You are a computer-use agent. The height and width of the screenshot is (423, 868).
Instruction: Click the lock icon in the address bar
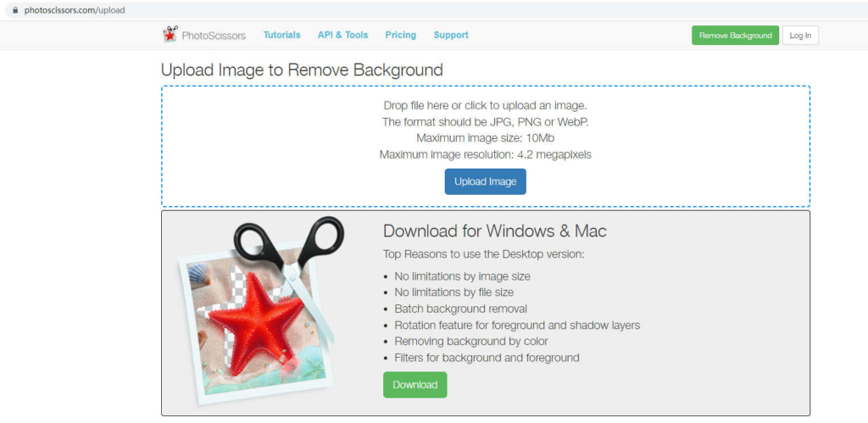(15, 10)
